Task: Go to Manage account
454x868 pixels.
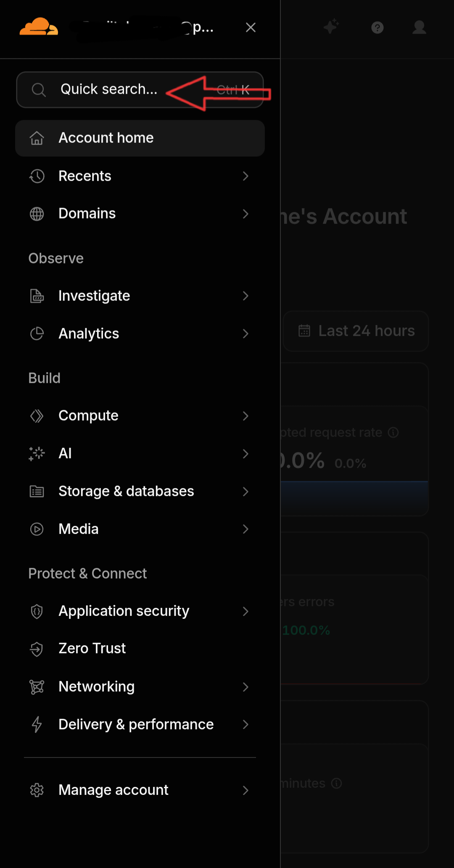Action: (x=140, y=790)
